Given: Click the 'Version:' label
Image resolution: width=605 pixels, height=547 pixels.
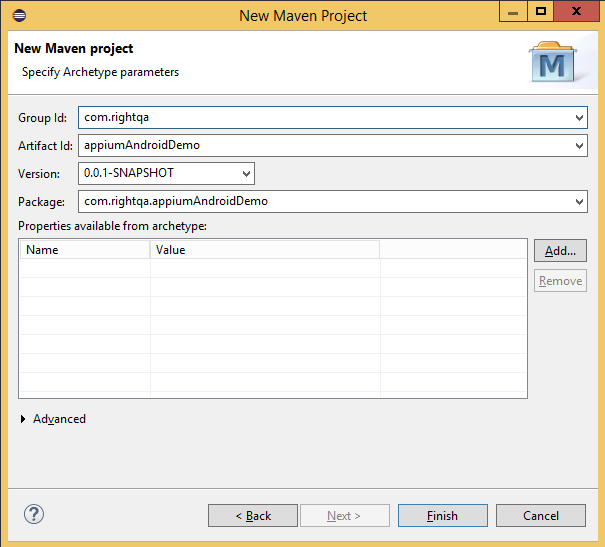Looking at the screenshot, I should pyautogui.click(x=39, y=174).
